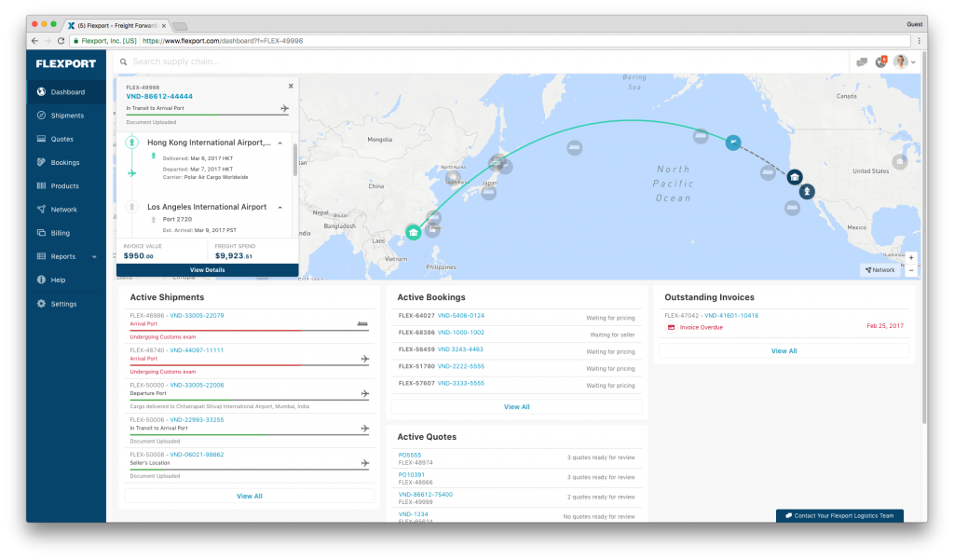Click airplane icon on FLEX-50006 row
This screenshot has width=954, height=560.
pyautogui.click(x=365, y=429)
